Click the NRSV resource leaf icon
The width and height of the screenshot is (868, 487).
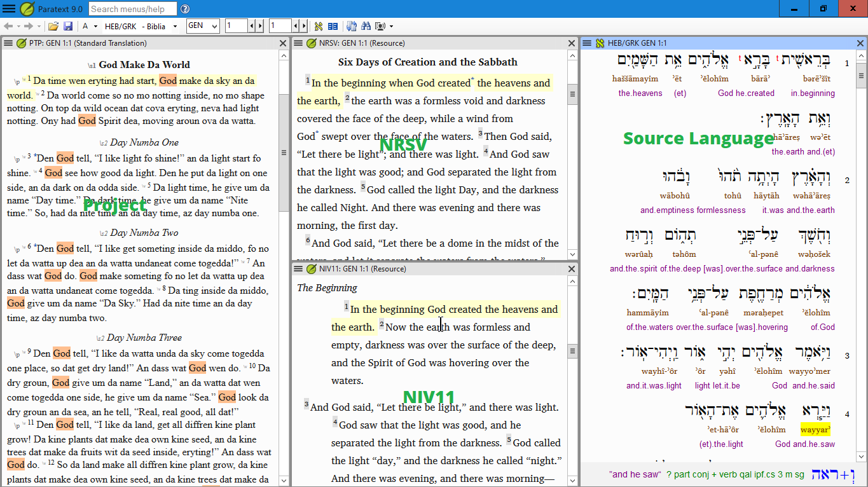point(311,43)
